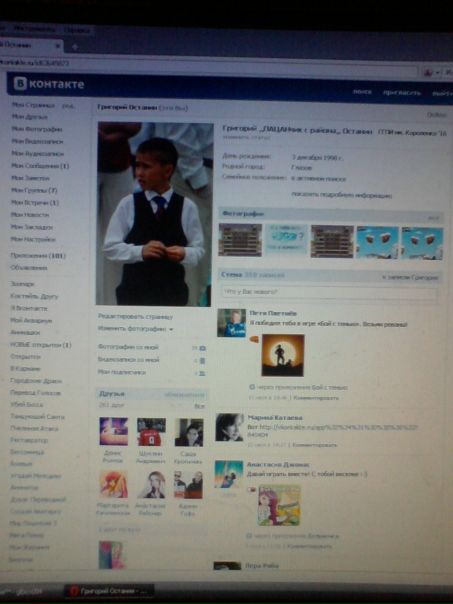
Task: Open first photo thumbnail in Фотографии strip
Action: tap(240, 240)
